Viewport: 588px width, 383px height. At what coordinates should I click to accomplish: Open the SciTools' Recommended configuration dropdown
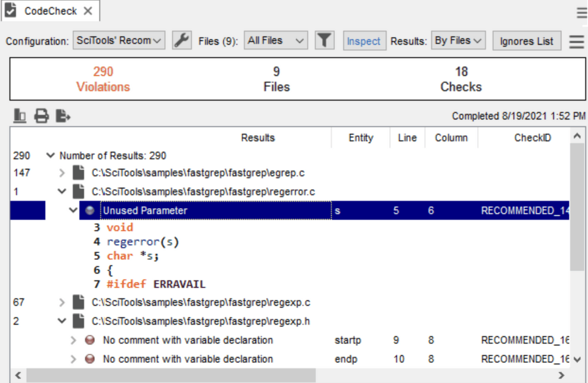click(119, 40)
